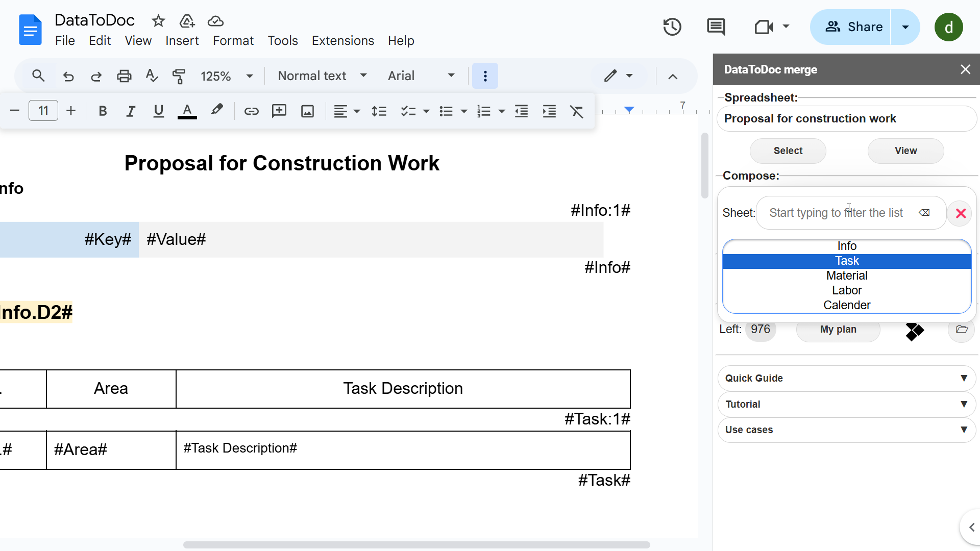980x551 pixels.
Task: Click the move to Drive folder icon
Action: (187, 21)
